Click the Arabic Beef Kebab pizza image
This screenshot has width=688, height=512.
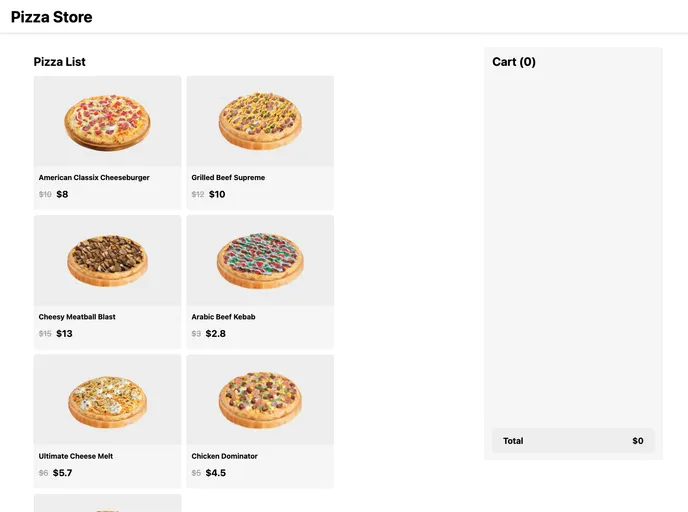pyautogui.click(x=260, y=261)
